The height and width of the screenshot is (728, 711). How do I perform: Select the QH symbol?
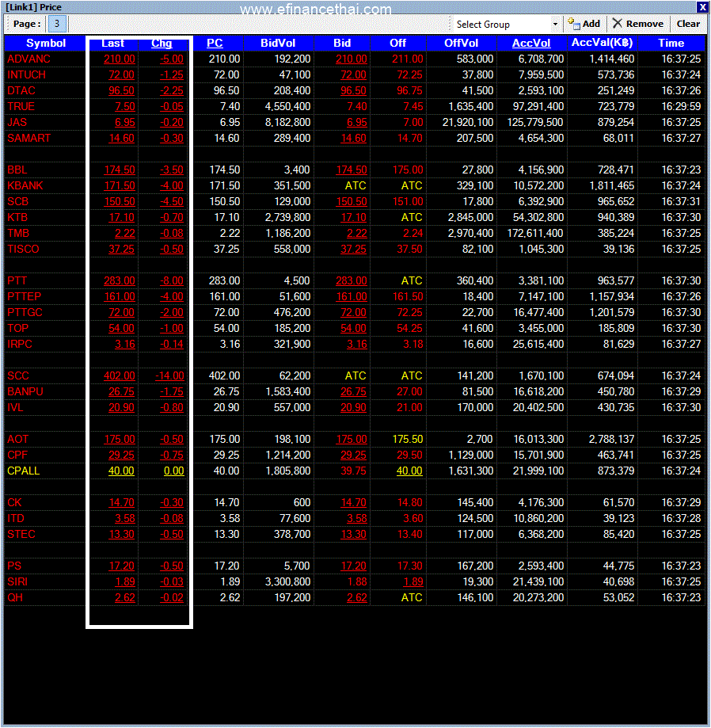(x=15, y=597)
